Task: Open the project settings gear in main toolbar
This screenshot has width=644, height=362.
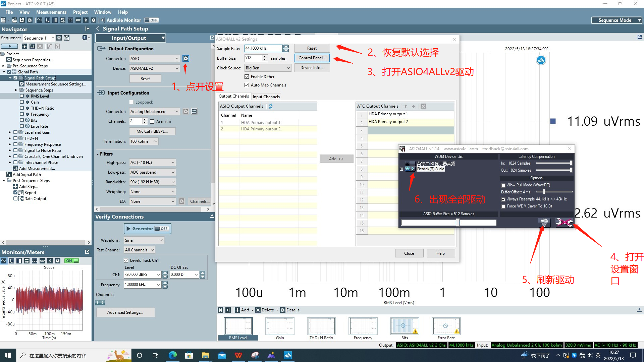Action: [x=30, y=20]
